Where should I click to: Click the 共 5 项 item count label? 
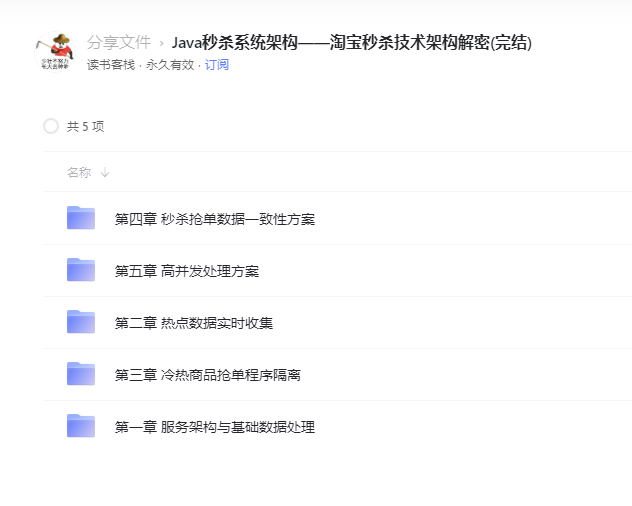coord(85,127)
